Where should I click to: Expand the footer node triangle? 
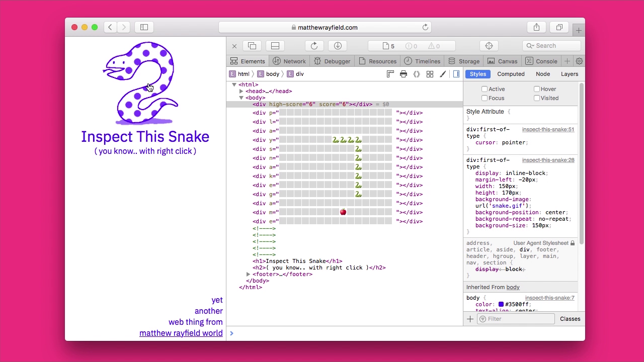[x=249, y=274]
